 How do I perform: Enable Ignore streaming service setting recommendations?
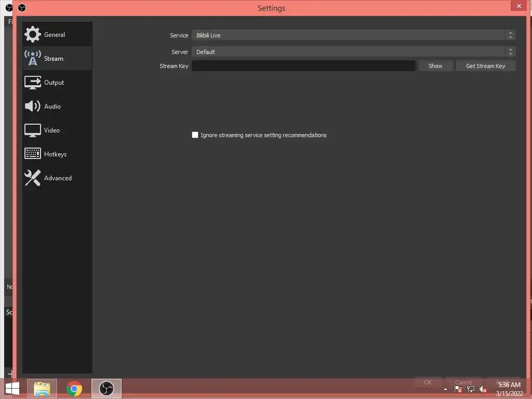point(195,135)
